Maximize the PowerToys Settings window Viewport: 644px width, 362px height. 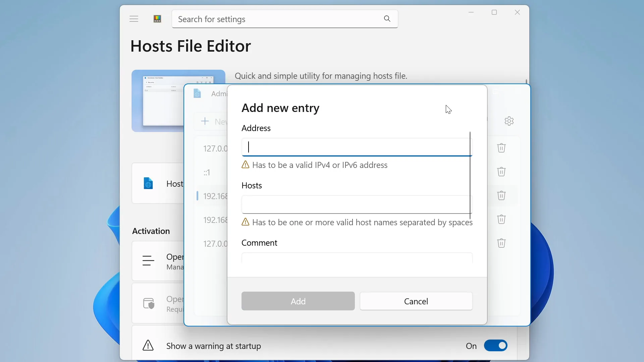coord(494,12)
